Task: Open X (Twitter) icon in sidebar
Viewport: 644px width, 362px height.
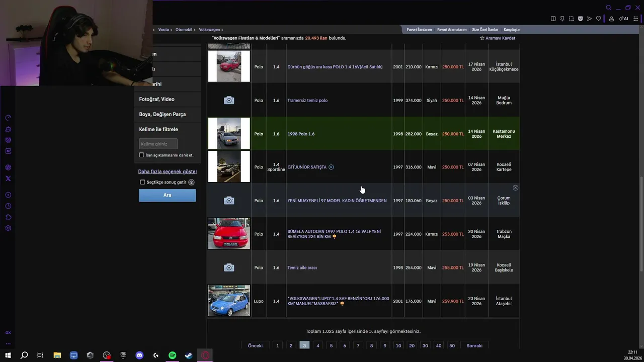Action: [x=8, y=178]
